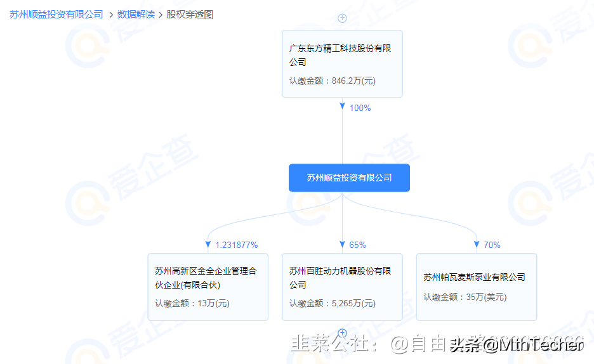Image resolution: width=594 pixels, height=364 pixels.
Task: Expand plus icon below 苏州百胜动力机器 node
Action: [x=342, y=333]
